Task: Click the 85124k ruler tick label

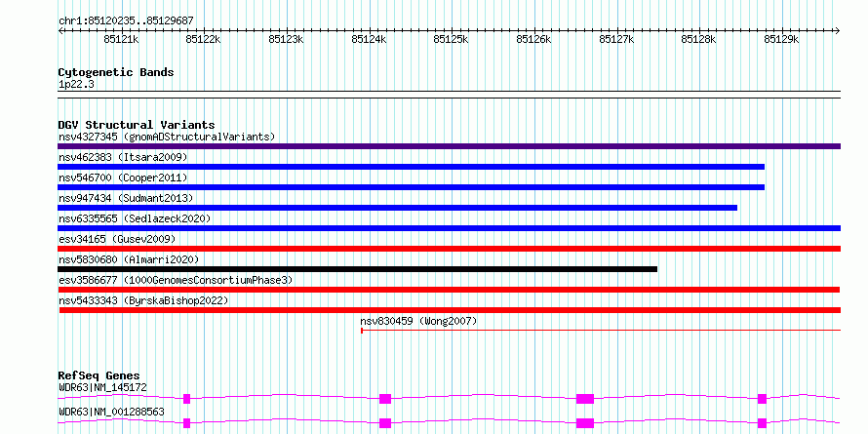Action: [370, 39]
